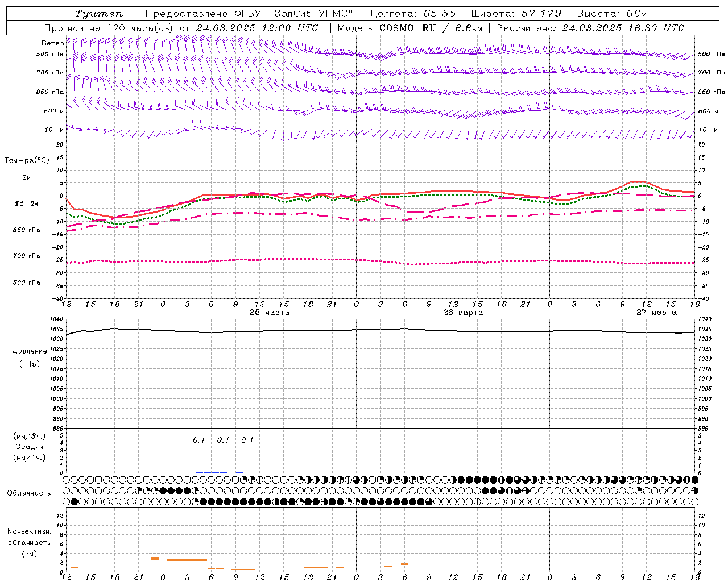
Task: Select left '10 м' wind level label
Action: point(55,130)
